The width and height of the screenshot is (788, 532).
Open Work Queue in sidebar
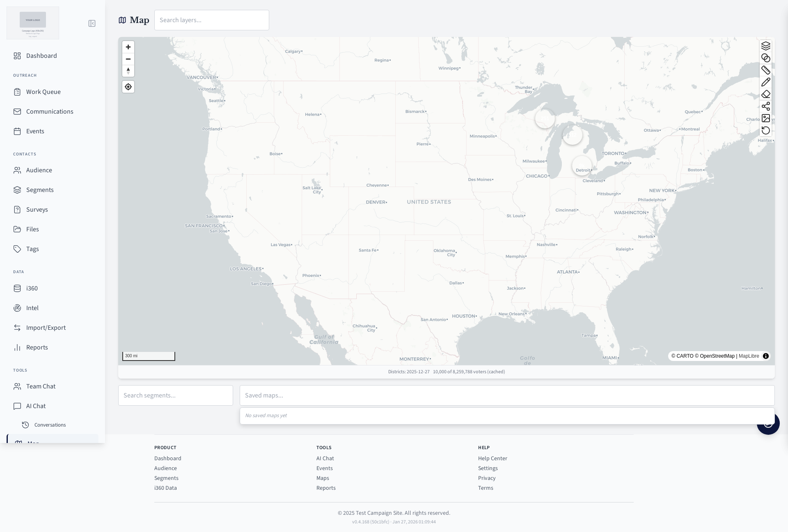[x=44, y=92]
